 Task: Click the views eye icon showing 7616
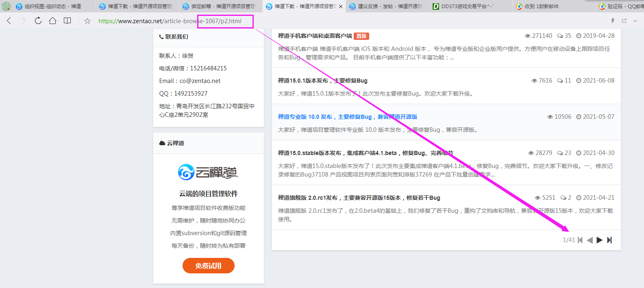(534, 81)
